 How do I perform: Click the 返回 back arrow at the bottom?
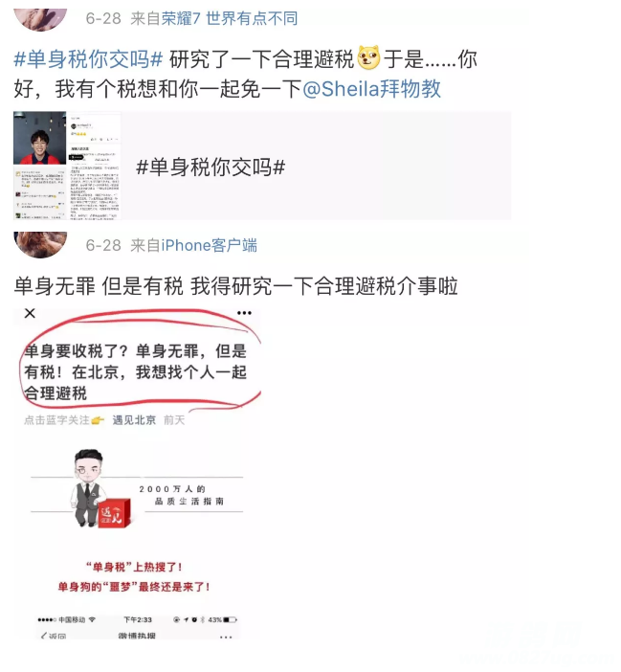point(53,636)
